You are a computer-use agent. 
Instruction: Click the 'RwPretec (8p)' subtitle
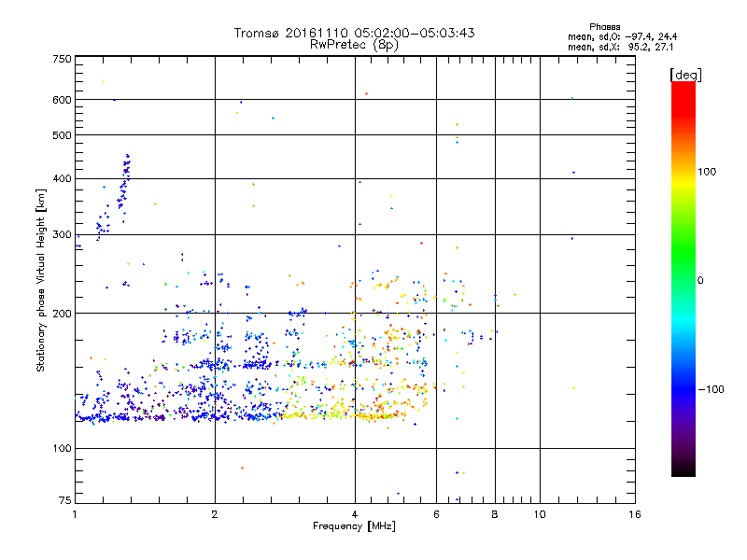[354, 45]
